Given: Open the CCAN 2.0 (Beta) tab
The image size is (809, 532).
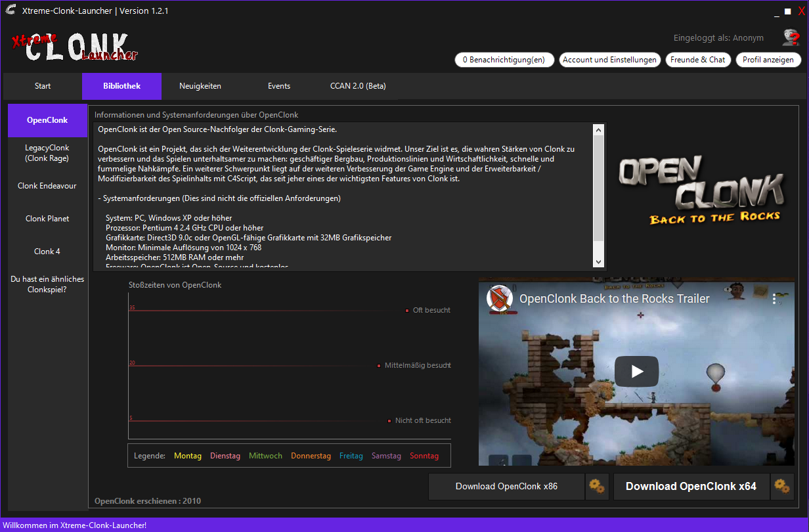Looking at the screenshot, I should pyautogui.click(x=358, y=86).
